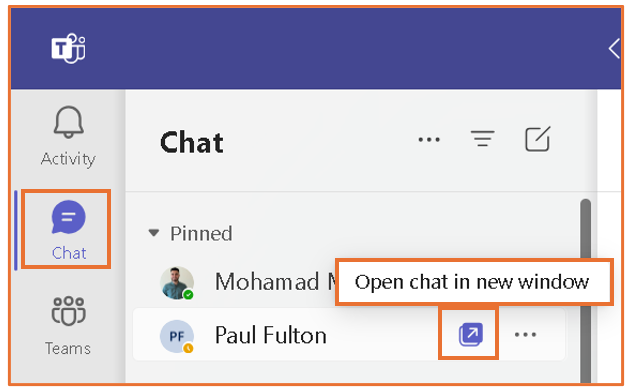Open the chat list filter icon

(483, 139)
